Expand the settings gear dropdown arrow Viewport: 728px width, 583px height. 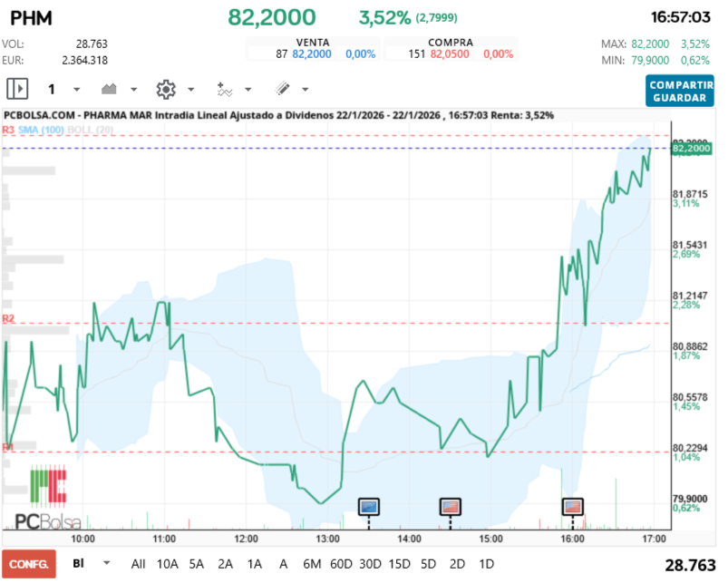(190, 89)
